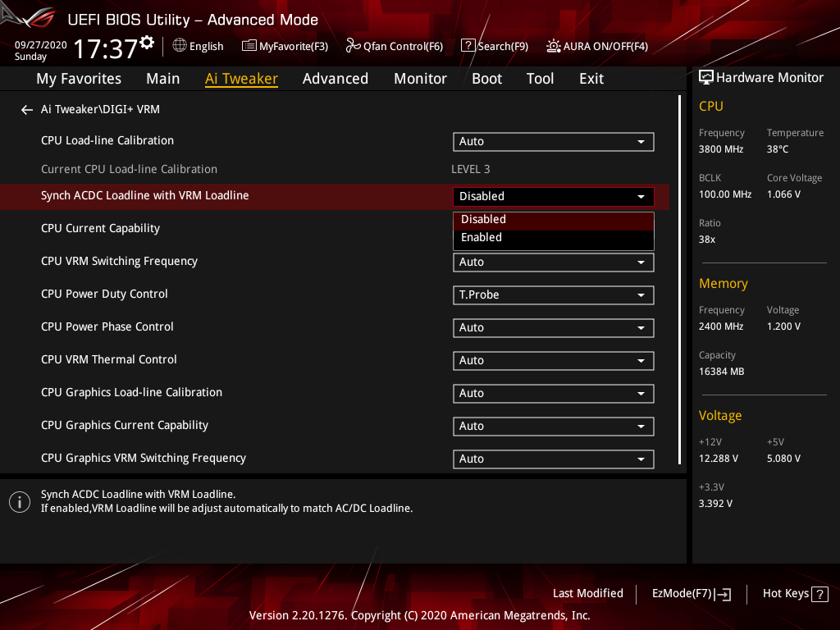Image resolution: width=840 pixels, height=630 pixels.
Task: Click the Hardware Monitor screen icon
Action: (x=706, y=78)
